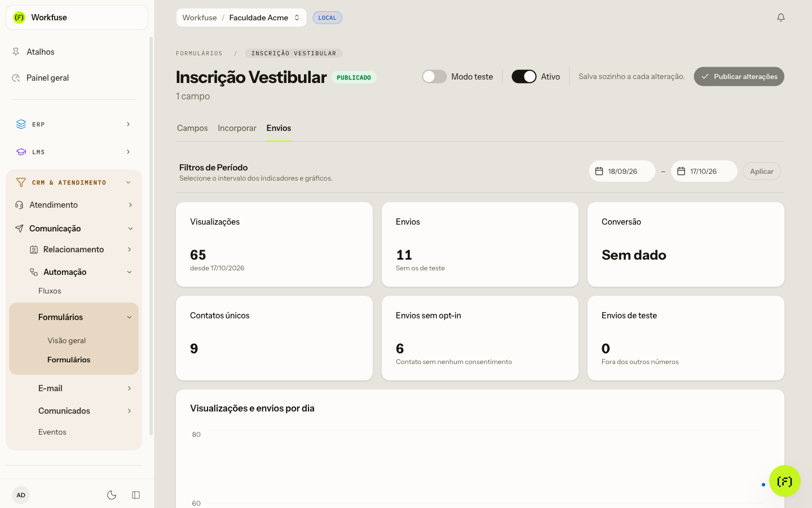Open Visão geral in sidebar
The height and width of the screenshot is (508, 812).
(x=67, y=340)
